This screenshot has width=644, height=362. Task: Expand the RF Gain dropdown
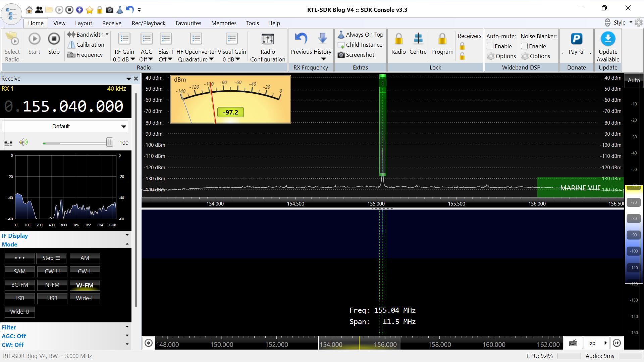pos(132,59)
